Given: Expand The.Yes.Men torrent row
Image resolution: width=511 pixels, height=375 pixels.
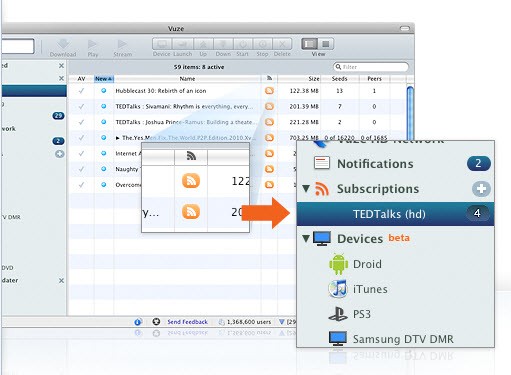Looking at the screenshot, I should point(118,138).
